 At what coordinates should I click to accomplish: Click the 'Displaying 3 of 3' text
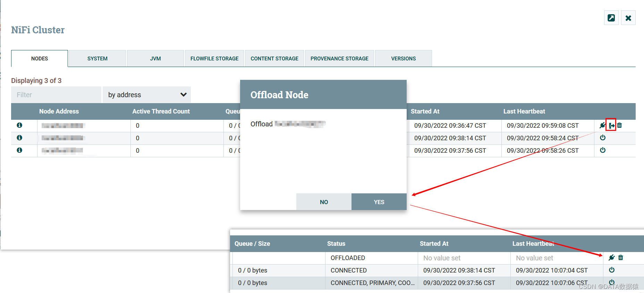36,81
